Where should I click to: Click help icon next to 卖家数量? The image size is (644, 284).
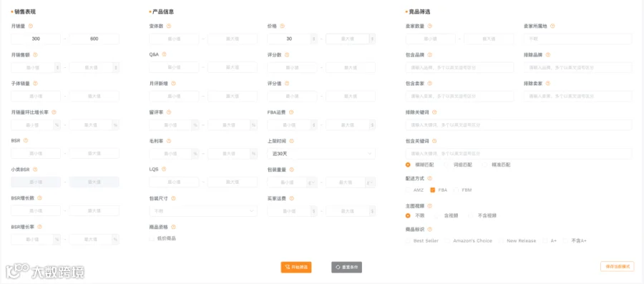point(429,26)
